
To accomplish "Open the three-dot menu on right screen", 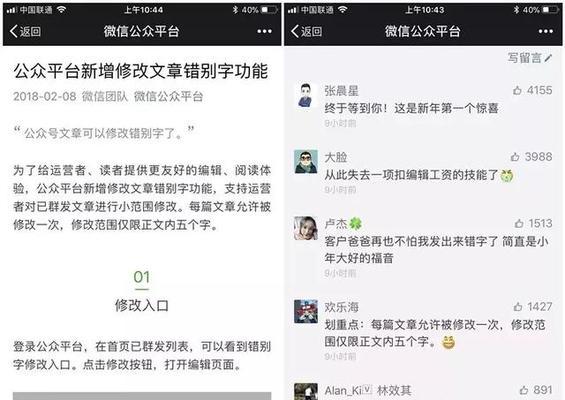I will coord(546,31).
